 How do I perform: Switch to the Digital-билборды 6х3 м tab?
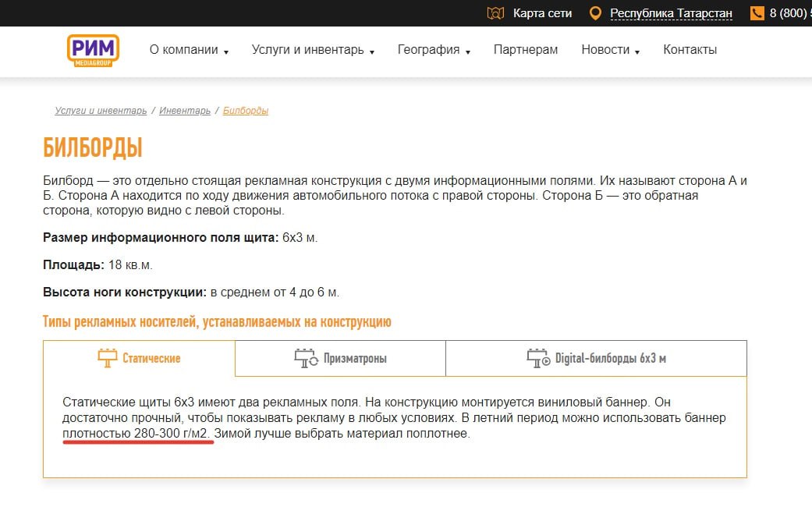tap(596, 358)
